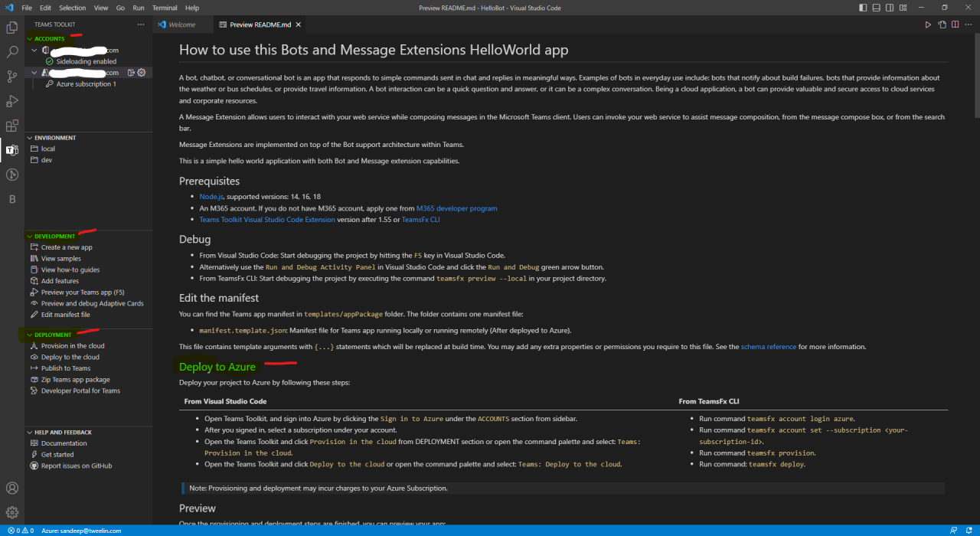Open the Search view
This screenshot has height=536, width=980.
[11, 51]
